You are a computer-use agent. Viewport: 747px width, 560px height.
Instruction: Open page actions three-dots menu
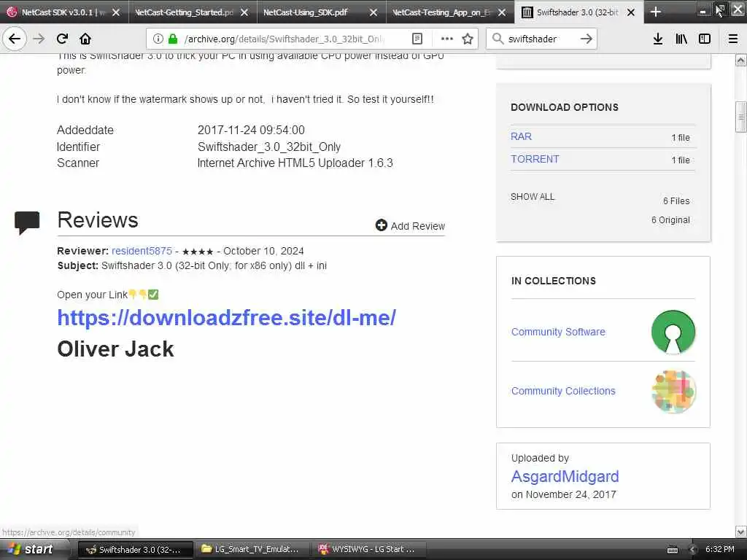click(447, 39)
